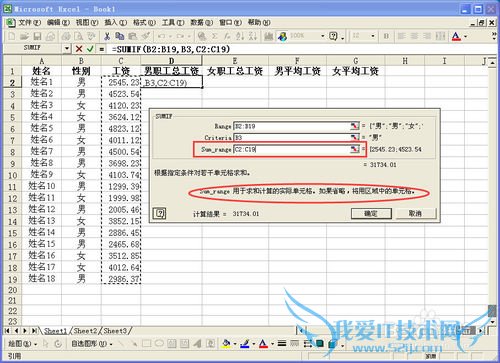Click the 3D effects icon in drawing toolbar
500x363 pixels.
point(332,343)
